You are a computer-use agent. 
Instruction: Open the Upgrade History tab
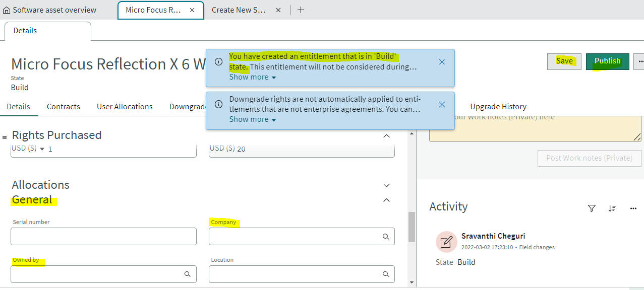point(498,107)
